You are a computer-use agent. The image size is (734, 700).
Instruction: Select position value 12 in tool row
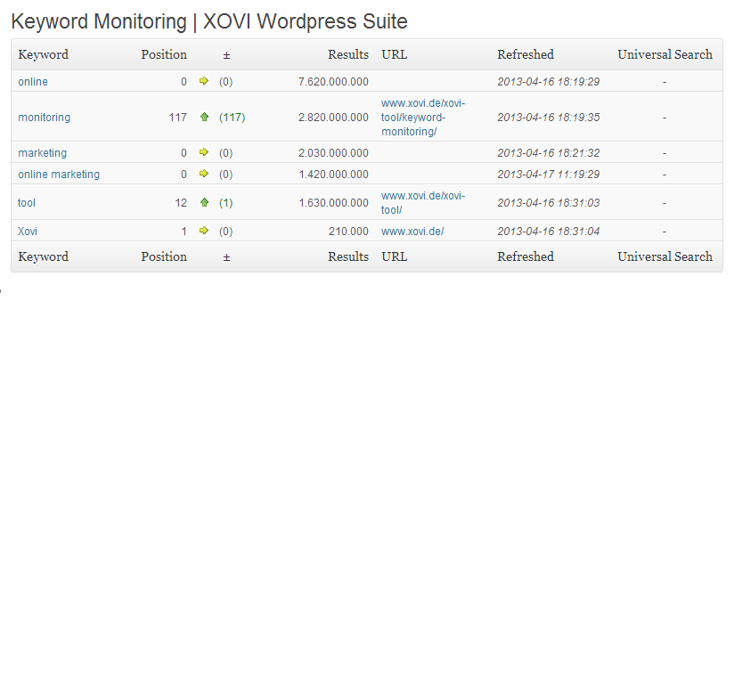(181, 202)
